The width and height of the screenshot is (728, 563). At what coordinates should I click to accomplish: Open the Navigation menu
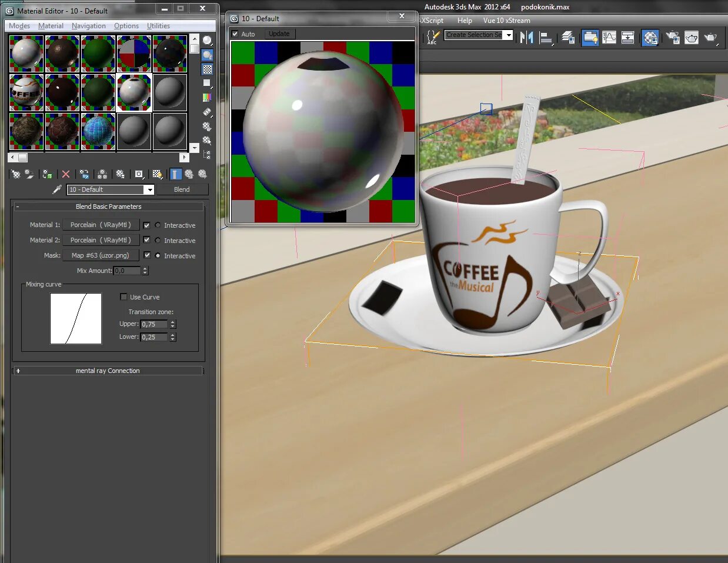(x=89, y=26)
